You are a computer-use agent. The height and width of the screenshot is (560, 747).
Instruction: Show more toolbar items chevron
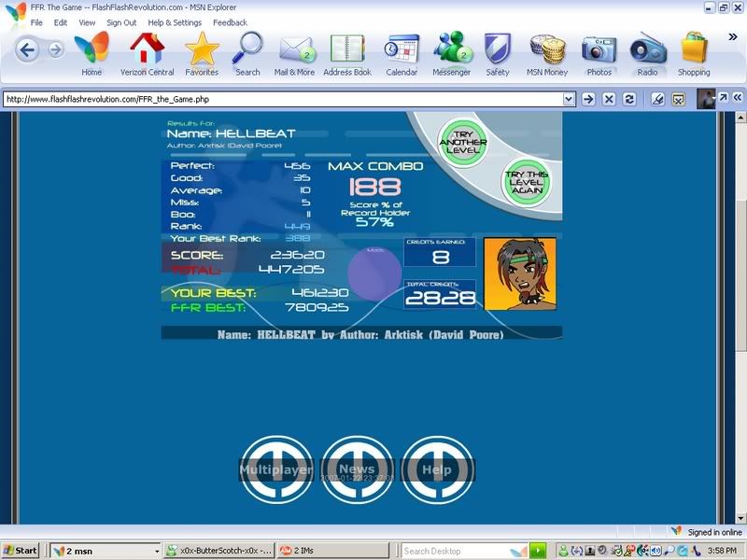733,37
